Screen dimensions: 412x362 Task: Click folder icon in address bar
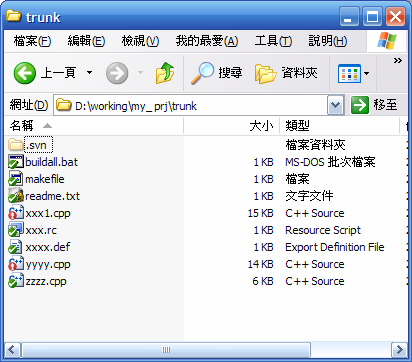coord(64,105)
